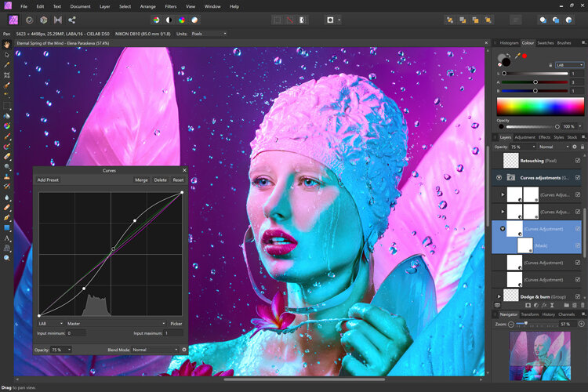Click the Auto Contrast toolbar icon
This screenshot has width=588, height=392.
(x=168, y=20)
